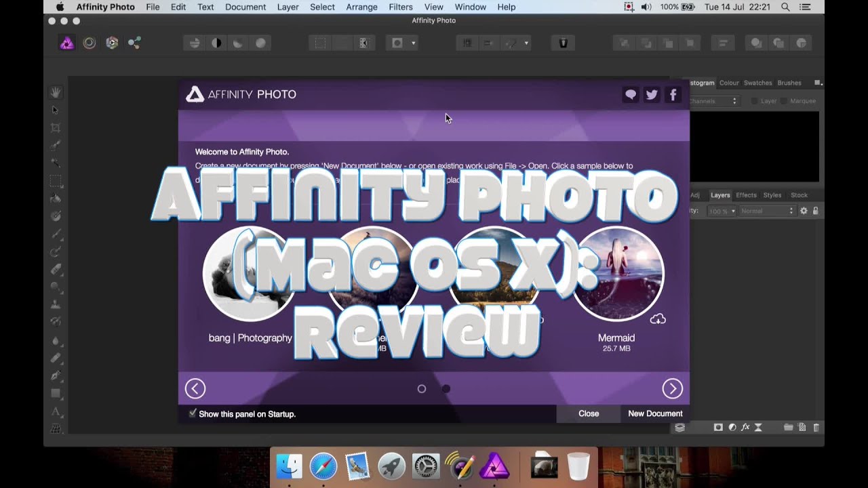
Task: Select the Rectangle shape tool
Action: 56,393
